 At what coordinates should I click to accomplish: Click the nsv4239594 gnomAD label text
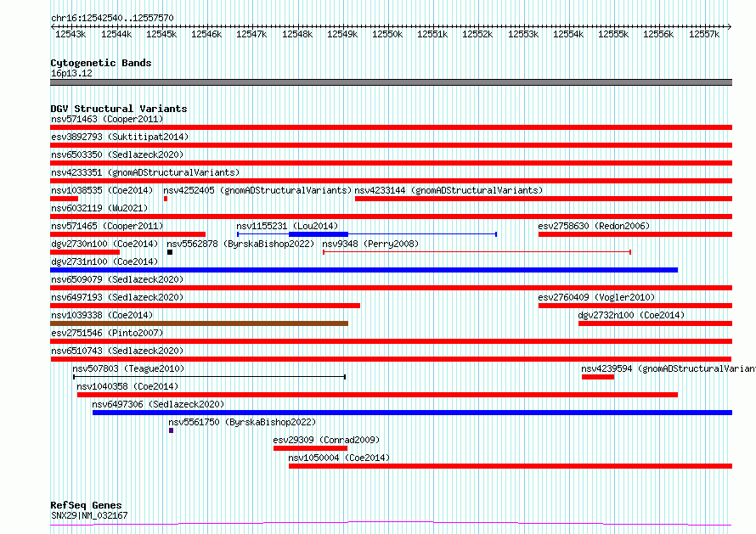(669, 368)
